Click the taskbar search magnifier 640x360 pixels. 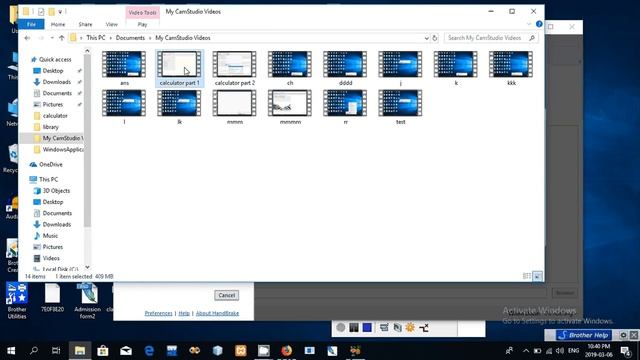34,350
